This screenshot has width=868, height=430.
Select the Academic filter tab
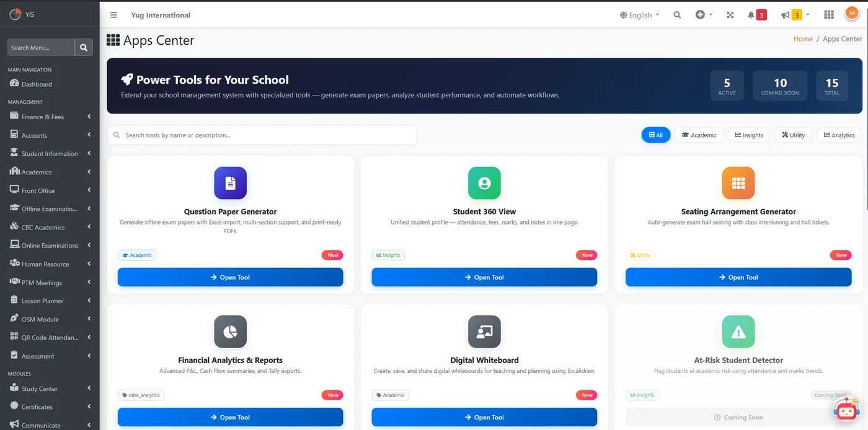pos(699,135)
